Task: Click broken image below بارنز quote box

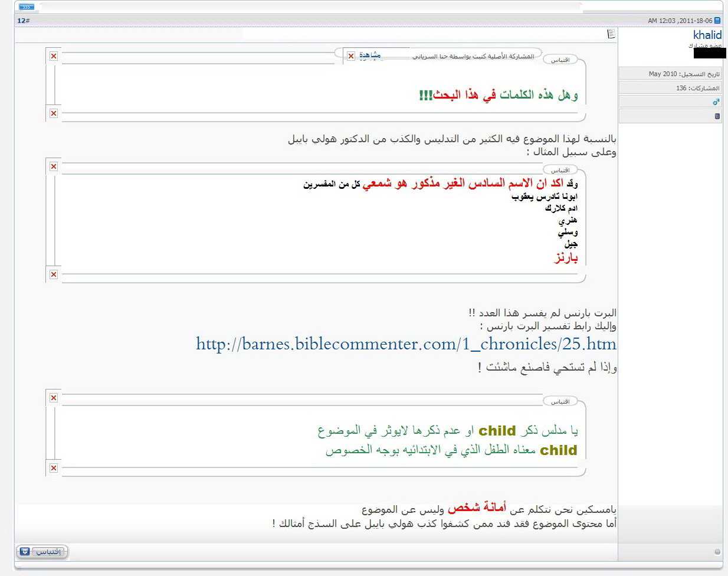Action: (54, 274)
